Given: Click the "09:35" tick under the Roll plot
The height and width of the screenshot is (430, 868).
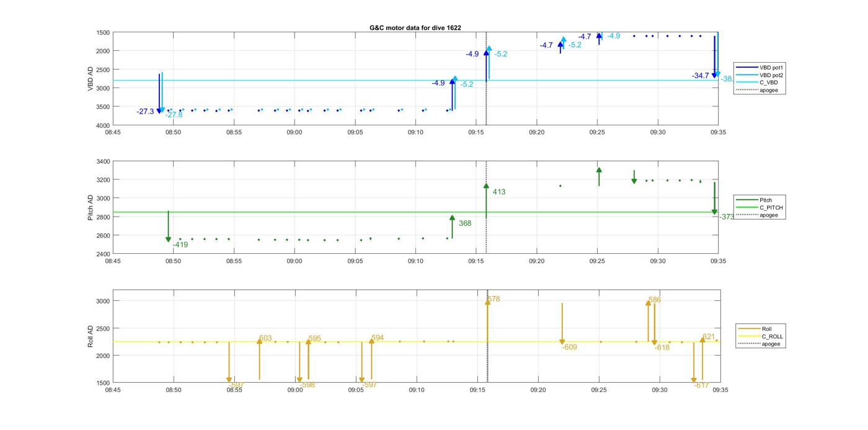Looking at the screenshot, I should [x=720, y=390].
